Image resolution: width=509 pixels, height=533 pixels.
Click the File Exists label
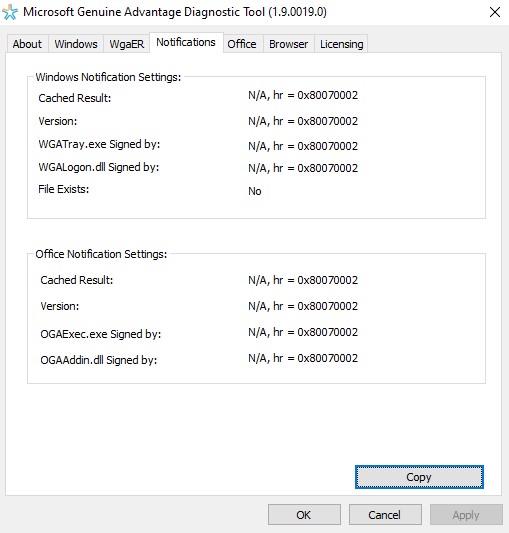64,189
